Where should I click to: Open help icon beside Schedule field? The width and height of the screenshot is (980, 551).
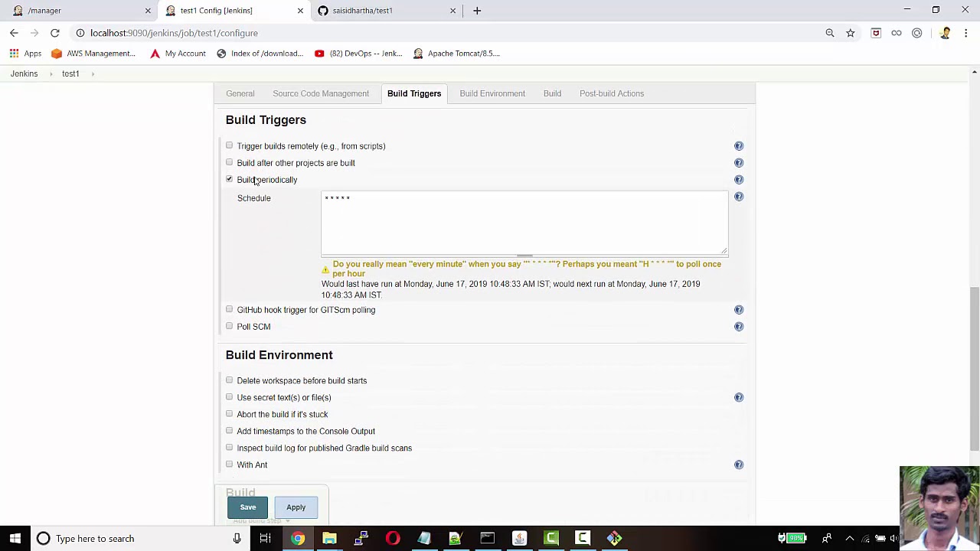pos(739,197)
